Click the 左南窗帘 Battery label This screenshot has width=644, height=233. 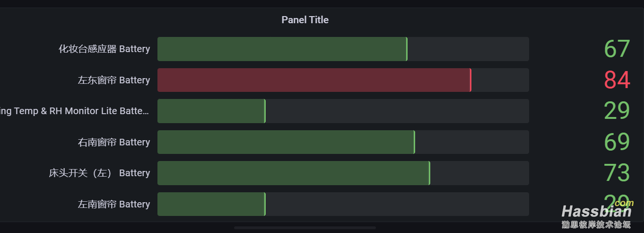point(114,204)
